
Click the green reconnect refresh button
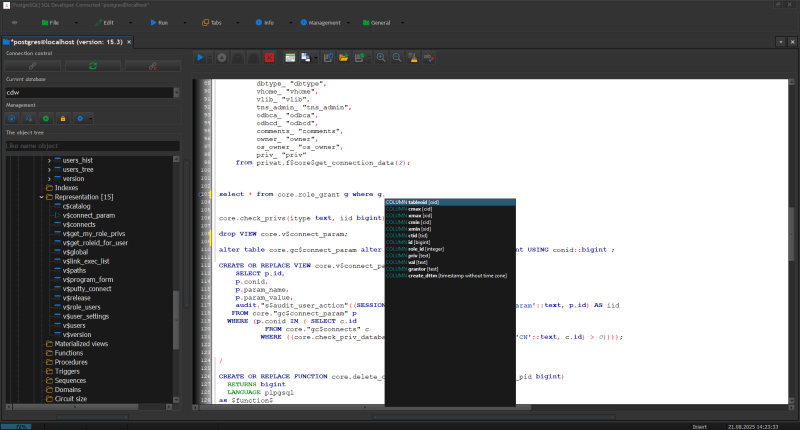93,66
